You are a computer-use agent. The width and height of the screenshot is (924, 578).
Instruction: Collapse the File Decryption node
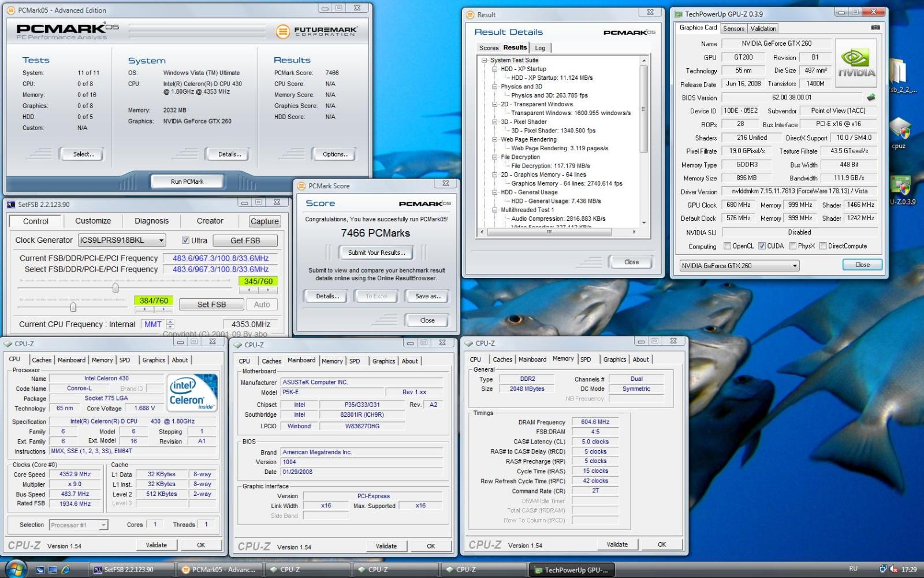[x=494, y=157]
